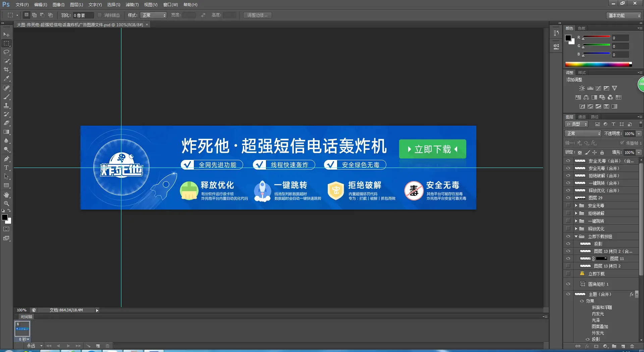Toggle lock transparent pixels in Layers panel
This screenshot has height=352, width=644.
click(x=580, y=152)
